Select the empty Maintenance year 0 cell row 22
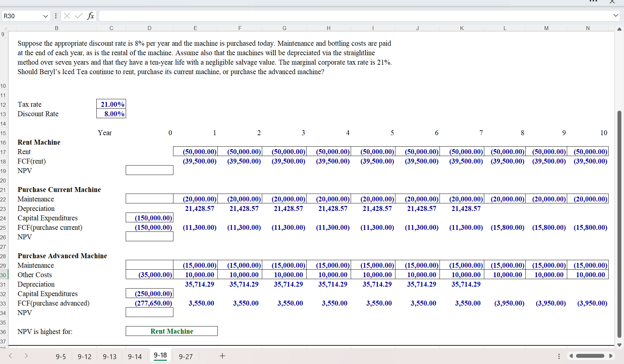 click(x=150, y=198)
